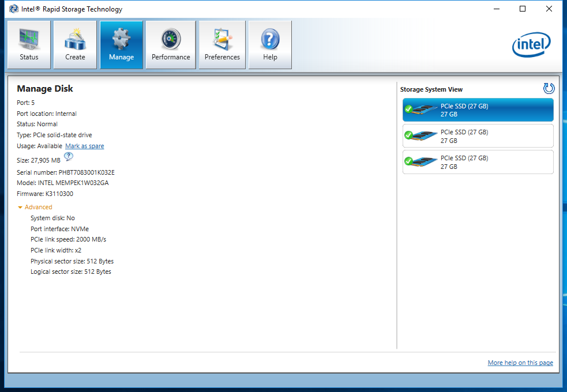Click the Storage System View heading
The image size is (567, 392).
point(431,89)
